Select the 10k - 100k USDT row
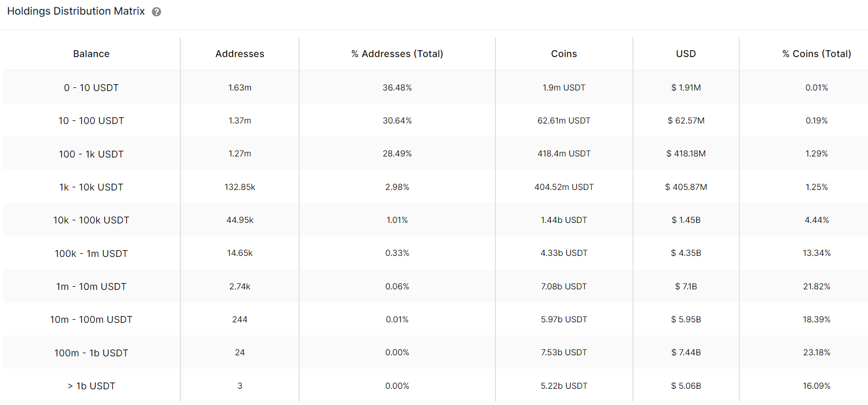 (435, 220)
